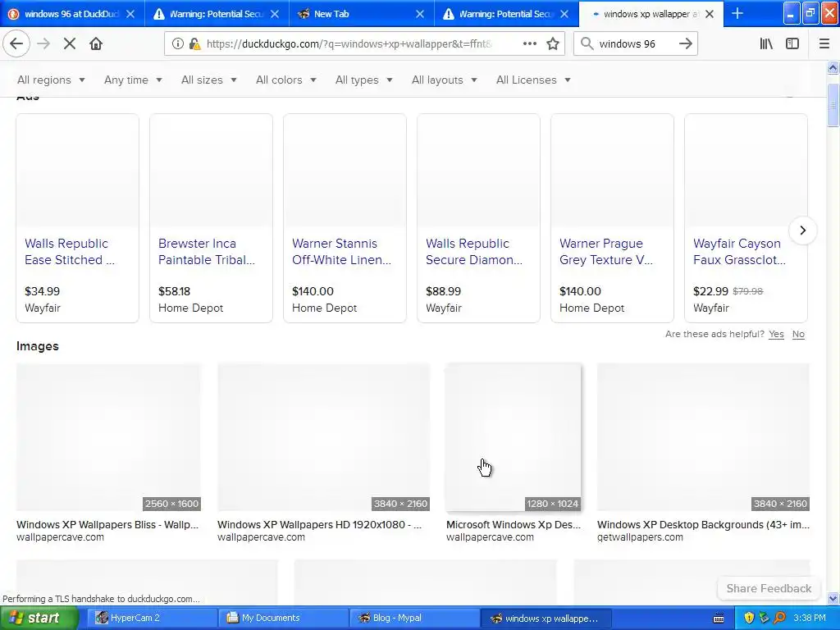Click the duckduckgo.com address bar URL
This screenshot has width=840, height=630.
click(348, 43)
